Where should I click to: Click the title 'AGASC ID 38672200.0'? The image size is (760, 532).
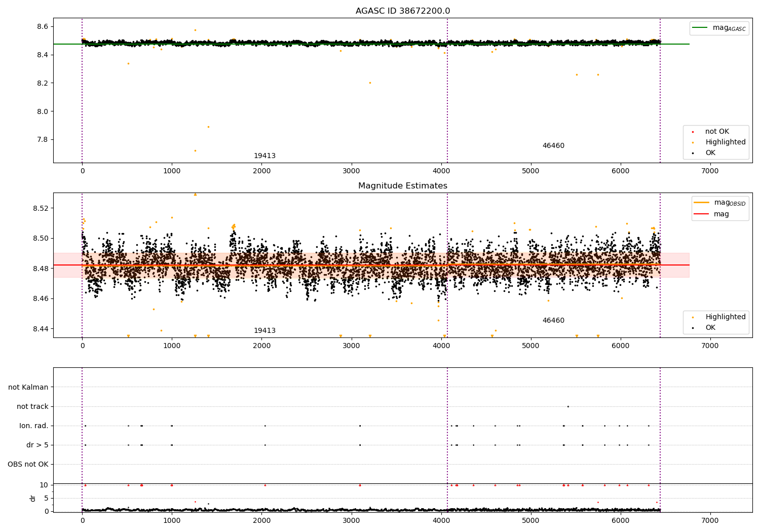[x=403, y=11]
